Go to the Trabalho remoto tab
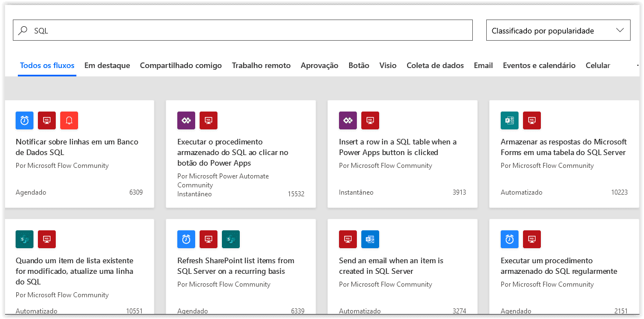The image size is (644, 319). click(x=261, y=65)
